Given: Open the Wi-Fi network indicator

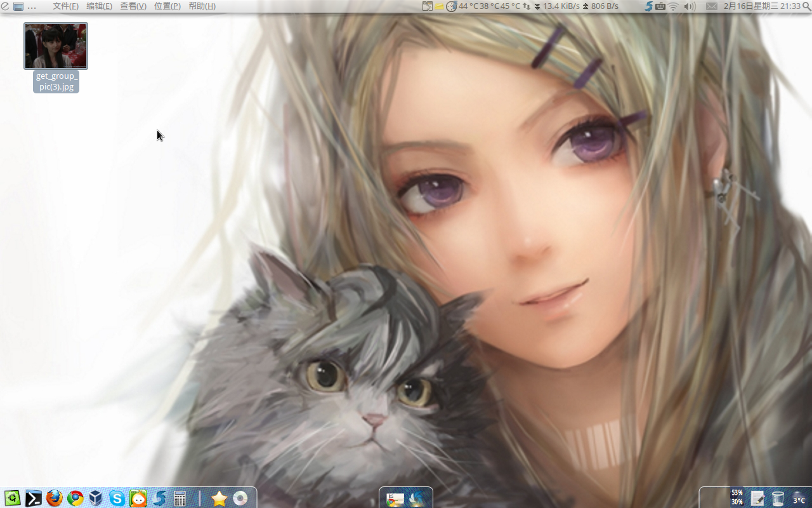Looking at the screenshot, I should (674, 6).
